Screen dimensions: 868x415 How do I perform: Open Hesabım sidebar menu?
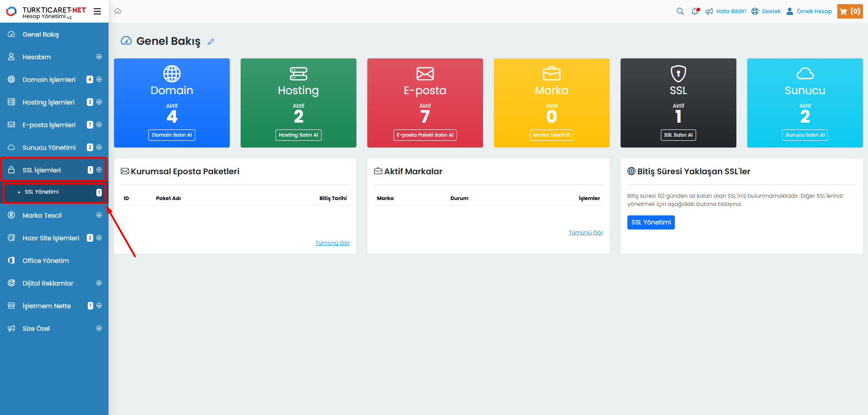(54, 57)
